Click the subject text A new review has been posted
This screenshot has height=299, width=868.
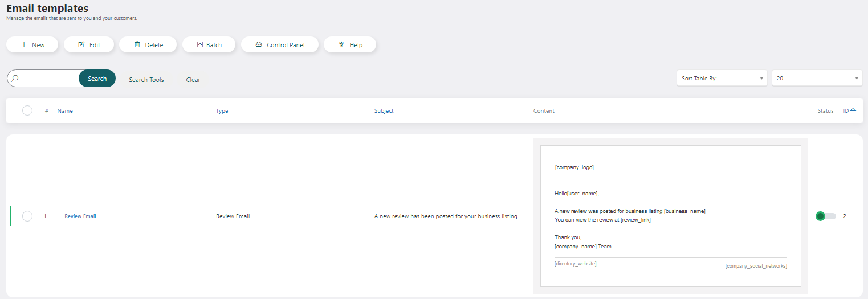pos(446,216)
